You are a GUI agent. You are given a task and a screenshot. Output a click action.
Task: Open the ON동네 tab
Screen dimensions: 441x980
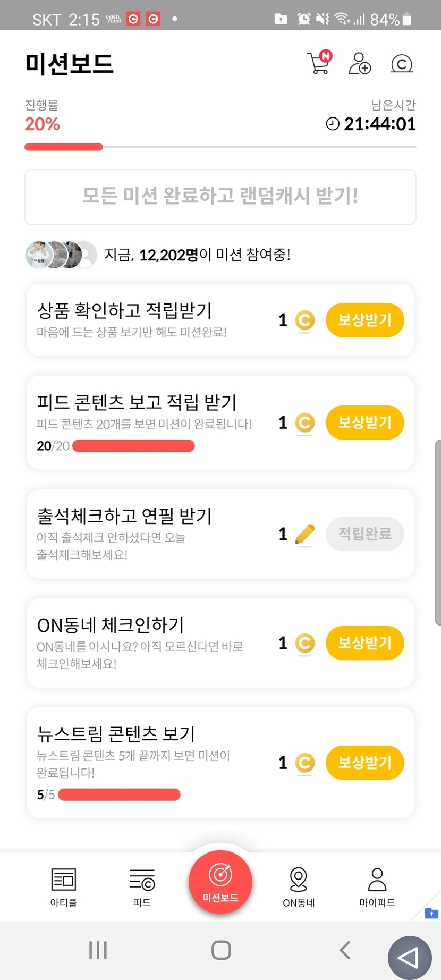coord(299,887)
